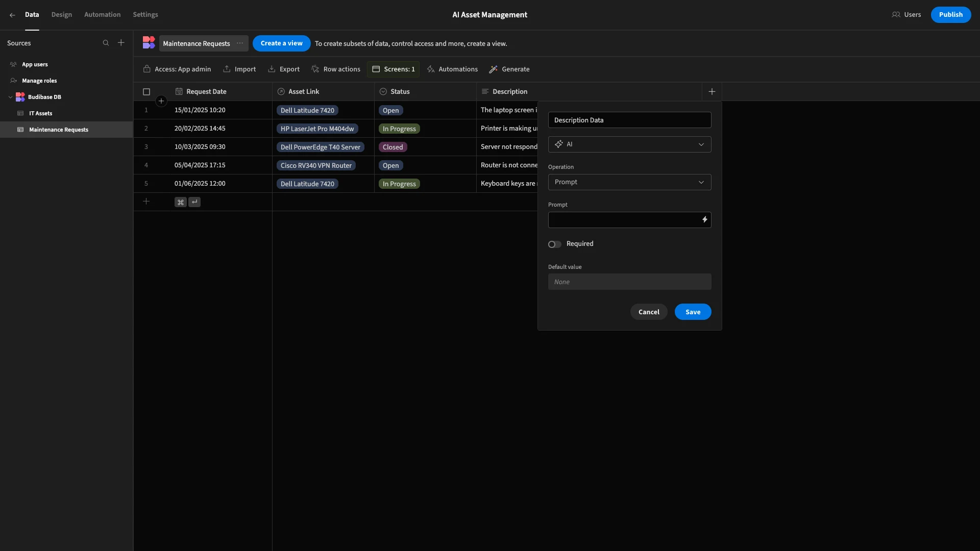Click the Maintenance Requests table title
Image resolution: width=980 pixels, height=551 pixels.
[x=197, y=43]
